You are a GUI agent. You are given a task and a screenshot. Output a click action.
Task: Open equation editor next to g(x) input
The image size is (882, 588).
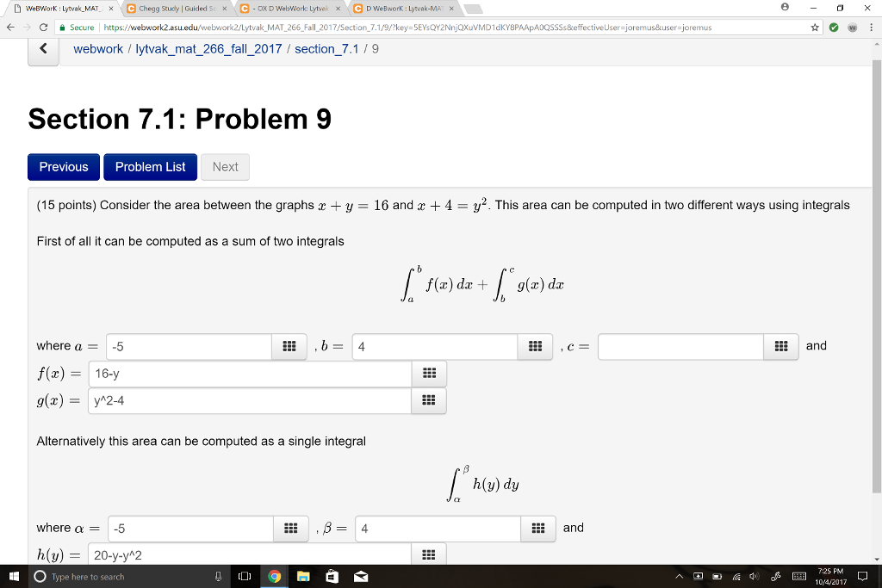coord(428,400)
